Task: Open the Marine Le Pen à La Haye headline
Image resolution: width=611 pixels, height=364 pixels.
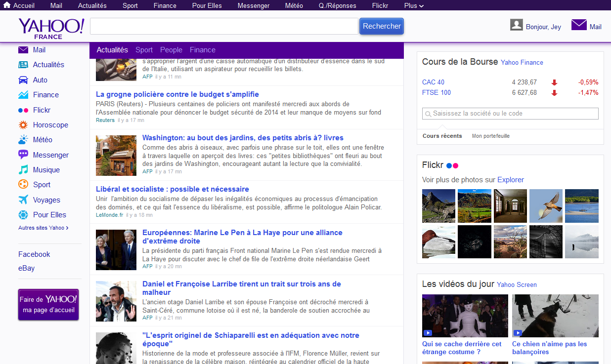Action: click(242, 237)
